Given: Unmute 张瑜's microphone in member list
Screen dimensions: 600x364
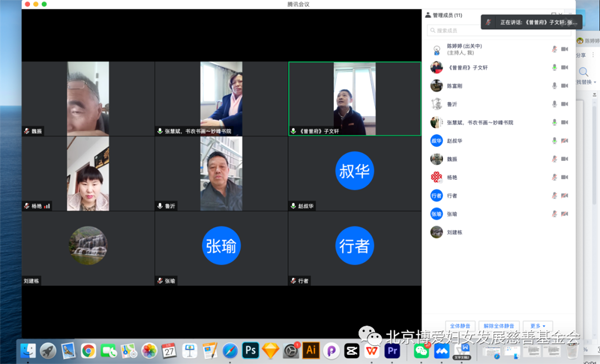Looking at the screenshot, I should click(x=554, y=214).
